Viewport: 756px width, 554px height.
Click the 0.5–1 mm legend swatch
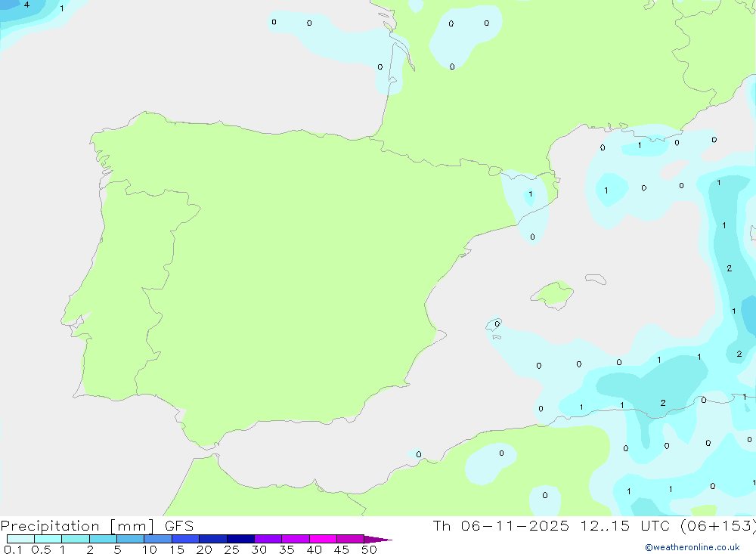[x=48, y=539]
